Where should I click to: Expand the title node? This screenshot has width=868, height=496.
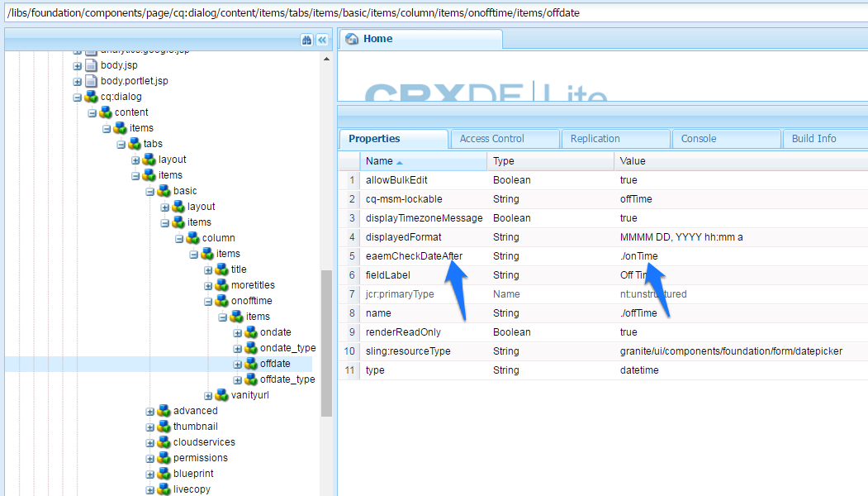208,270
